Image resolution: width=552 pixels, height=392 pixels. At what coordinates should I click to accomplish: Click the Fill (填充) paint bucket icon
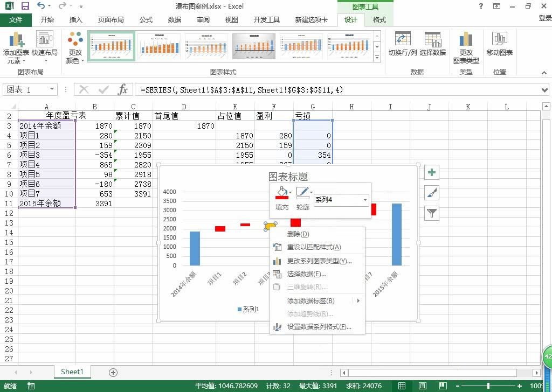pyautogui.click(x=281, y=193)
